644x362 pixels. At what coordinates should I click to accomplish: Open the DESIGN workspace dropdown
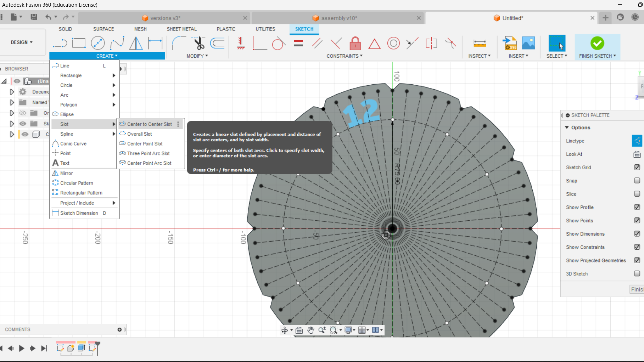[x=21, y=42]
